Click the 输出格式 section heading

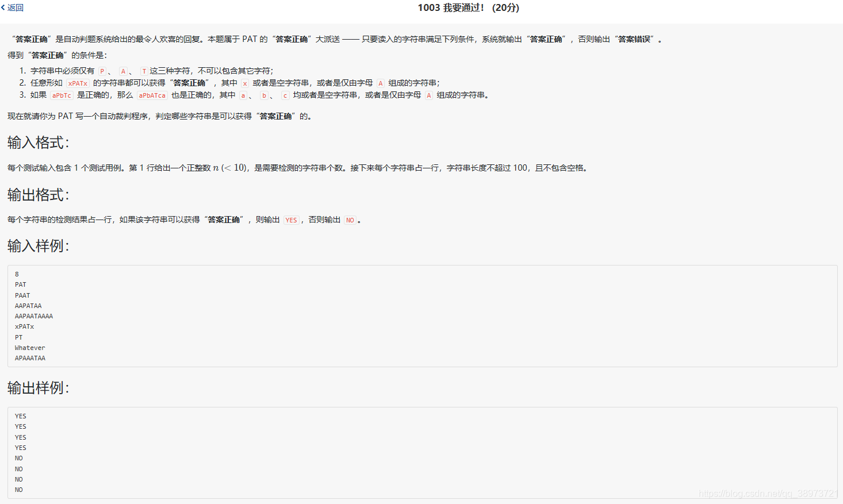(35, 194)
